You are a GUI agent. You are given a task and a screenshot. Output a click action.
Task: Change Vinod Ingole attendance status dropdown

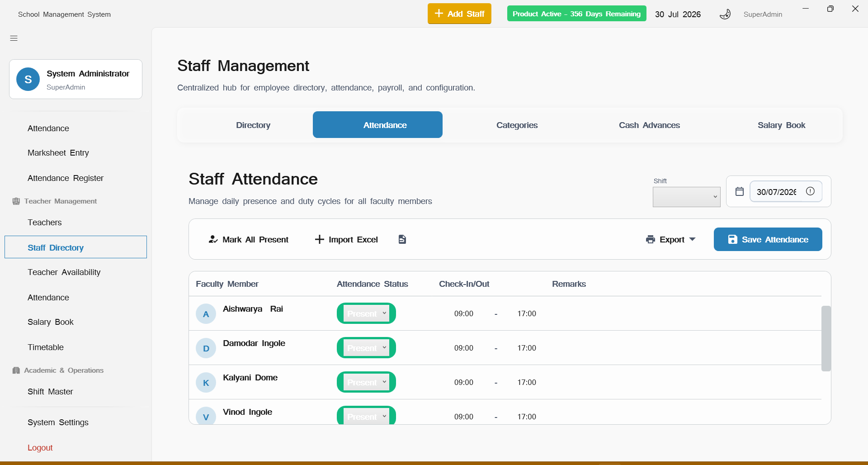pyautogui.click(x=366, y=415)
